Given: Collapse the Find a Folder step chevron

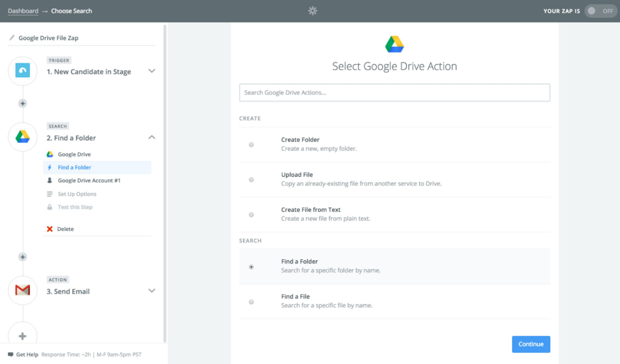Looking at the screenshot, I should pyautogui.click(x=152, y=137).
